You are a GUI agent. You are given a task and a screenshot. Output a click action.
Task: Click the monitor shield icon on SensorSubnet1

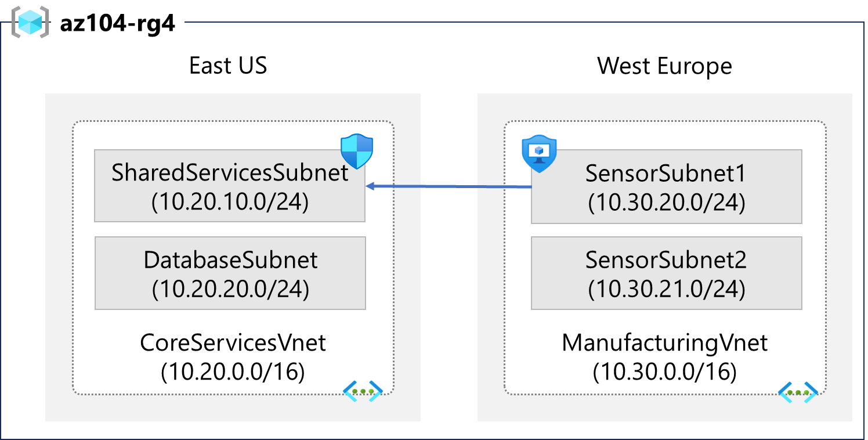coord(539,154)
